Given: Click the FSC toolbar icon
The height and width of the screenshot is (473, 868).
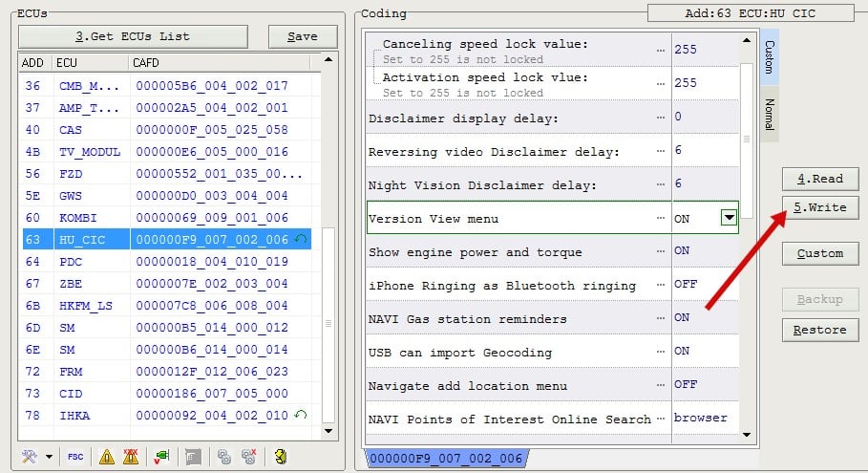Looking at the screenshot, I should 75,457.
